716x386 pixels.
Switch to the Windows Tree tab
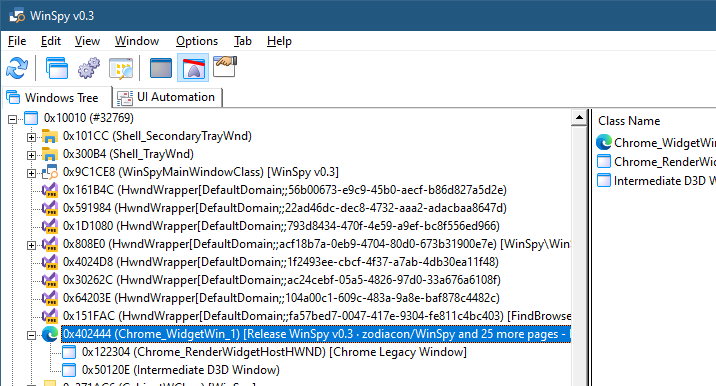[x=57, y=97]
